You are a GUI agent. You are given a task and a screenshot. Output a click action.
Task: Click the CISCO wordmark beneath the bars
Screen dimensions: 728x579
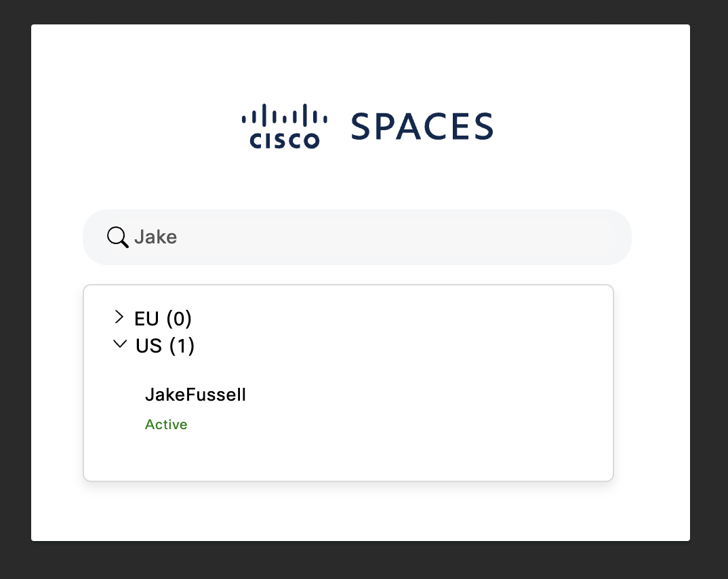click(284, 141)
